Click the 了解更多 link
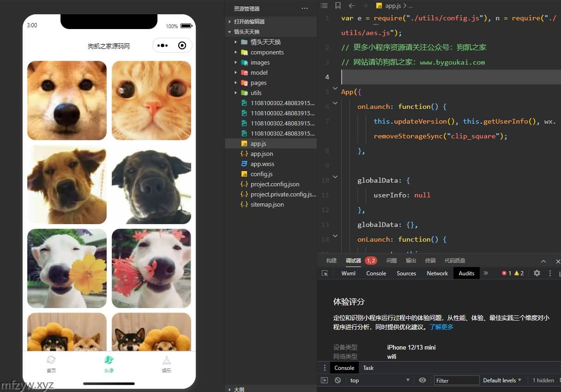561x392 pixels. [x=441, y=327]
